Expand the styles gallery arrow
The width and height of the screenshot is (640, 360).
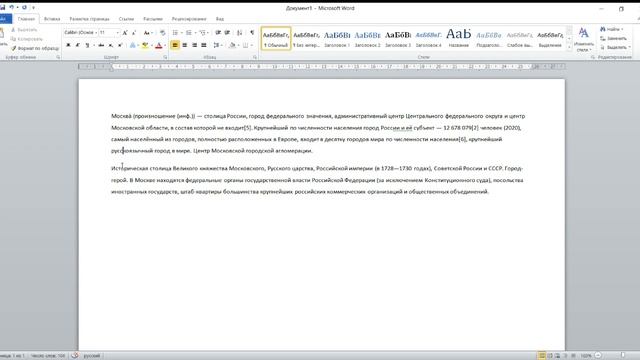[x=569, y=48]
